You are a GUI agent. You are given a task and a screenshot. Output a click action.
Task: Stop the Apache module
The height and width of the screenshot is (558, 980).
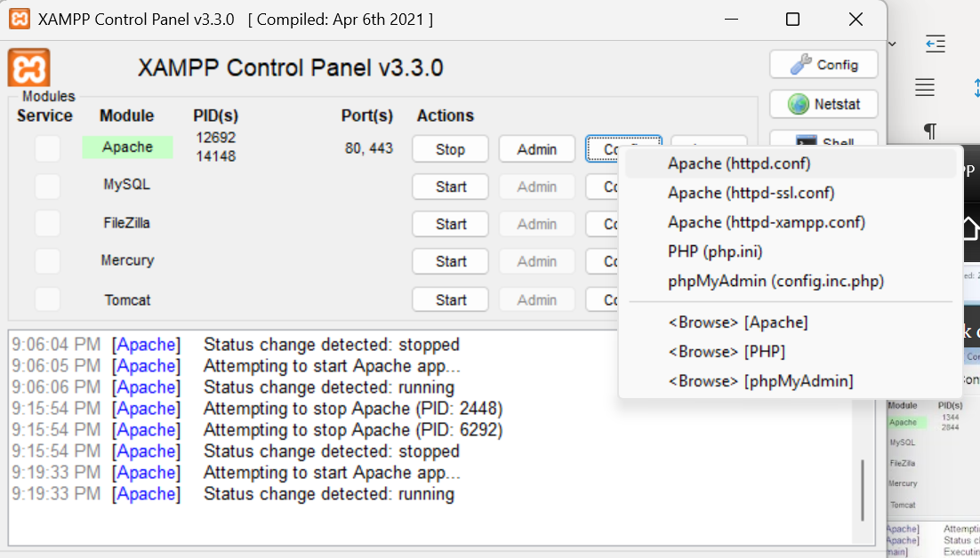(450, 149)
